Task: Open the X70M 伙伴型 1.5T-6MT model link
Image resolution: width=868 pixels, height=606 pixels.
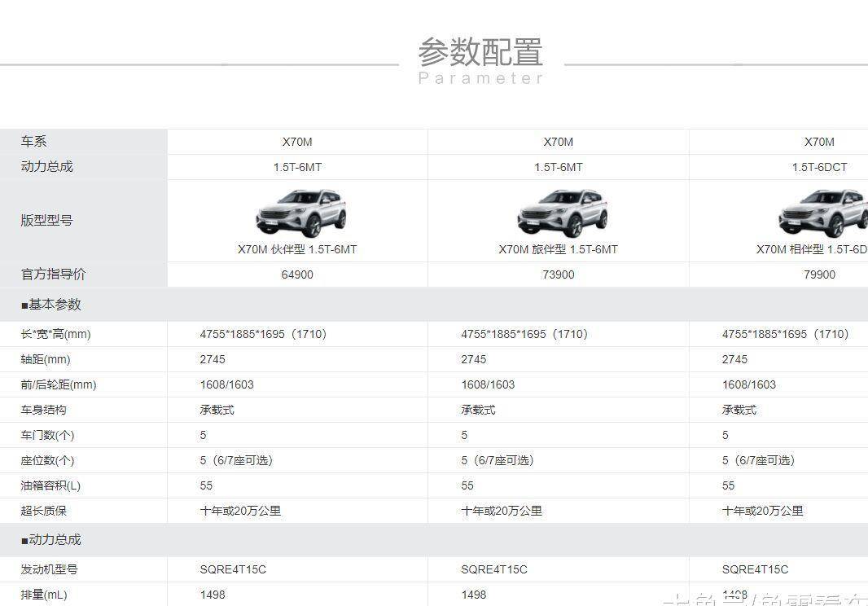Action: 297,249
